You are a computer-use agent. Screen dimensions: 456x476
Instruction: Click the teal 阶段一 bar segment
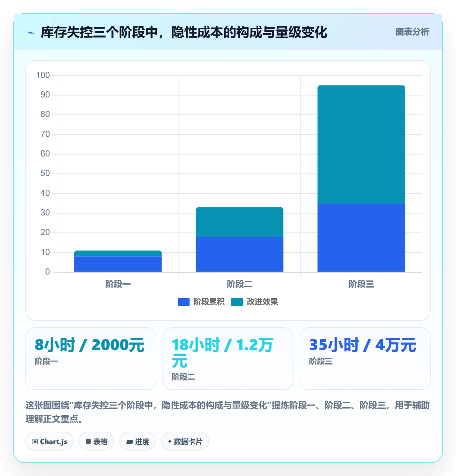[x=118, y=254]
